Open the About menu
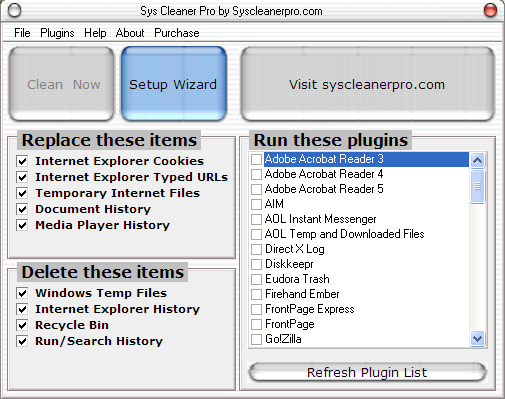The image size is (505, 399). (x=130, y=33)
